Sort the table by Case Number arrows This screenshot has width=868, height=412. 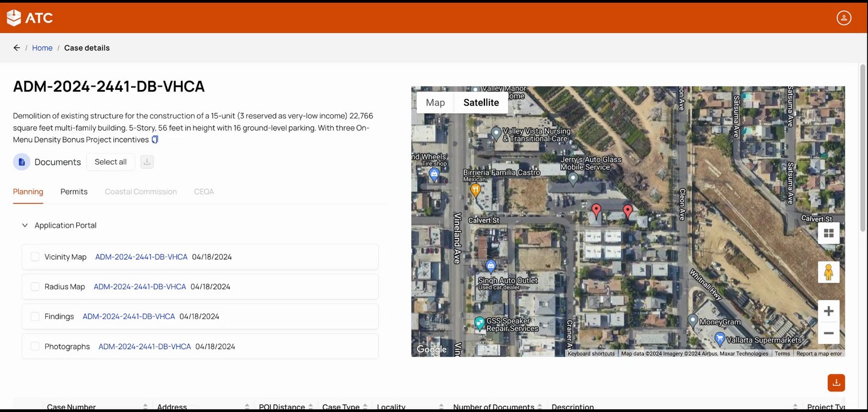145,407
